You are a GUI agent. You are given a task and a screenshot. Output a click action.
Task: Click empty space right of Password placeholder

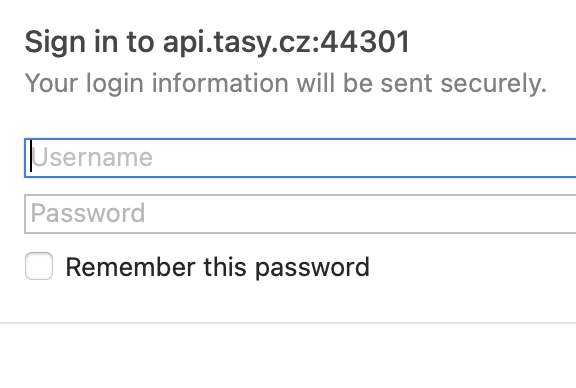[x=360, y=214]
